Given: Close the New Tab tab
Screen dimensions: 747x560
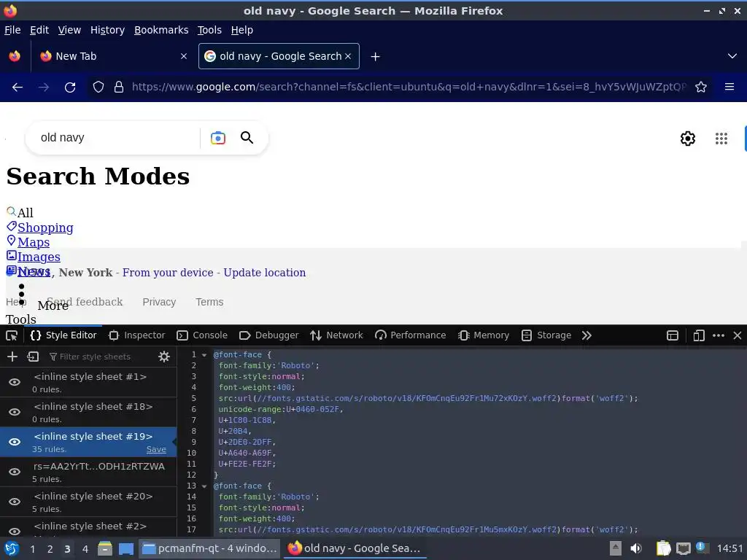Looking at the screenshot, I should (x=184, y=56).
